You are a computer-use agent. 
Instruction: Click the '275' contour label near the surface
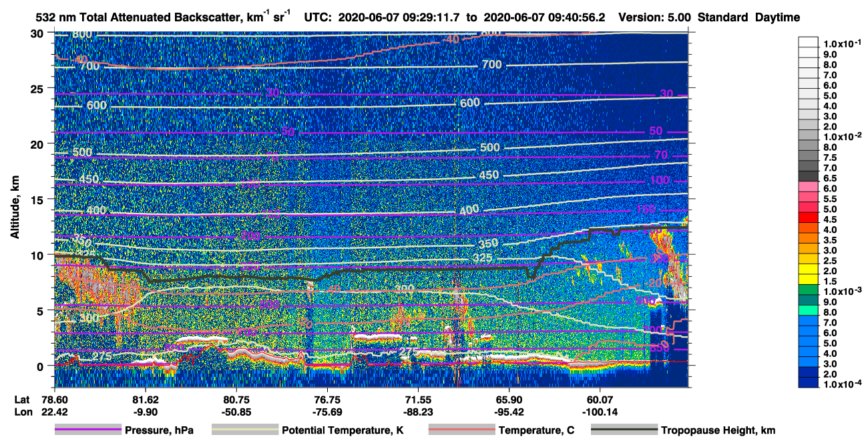[x=101, y=357]
